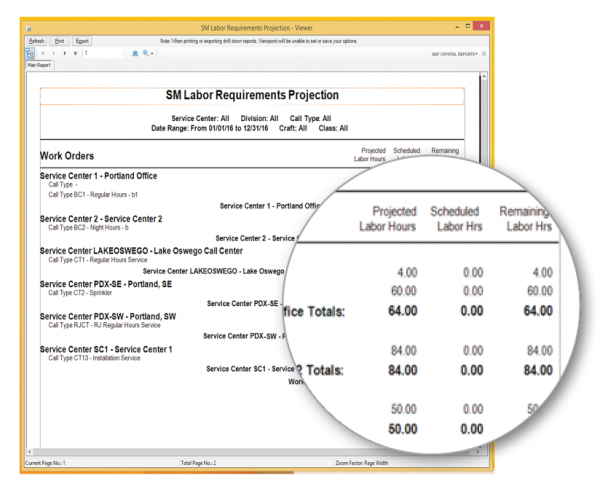Click the vertical scrollbar up arrow

484,77
